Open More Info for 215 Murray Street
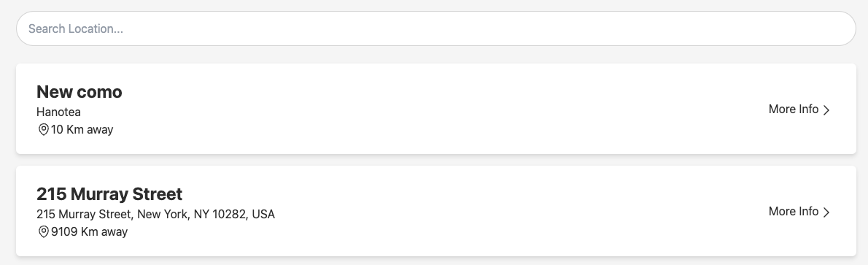Screen dimensions: 868x265 pyautogui.click(x=799, y=211)
